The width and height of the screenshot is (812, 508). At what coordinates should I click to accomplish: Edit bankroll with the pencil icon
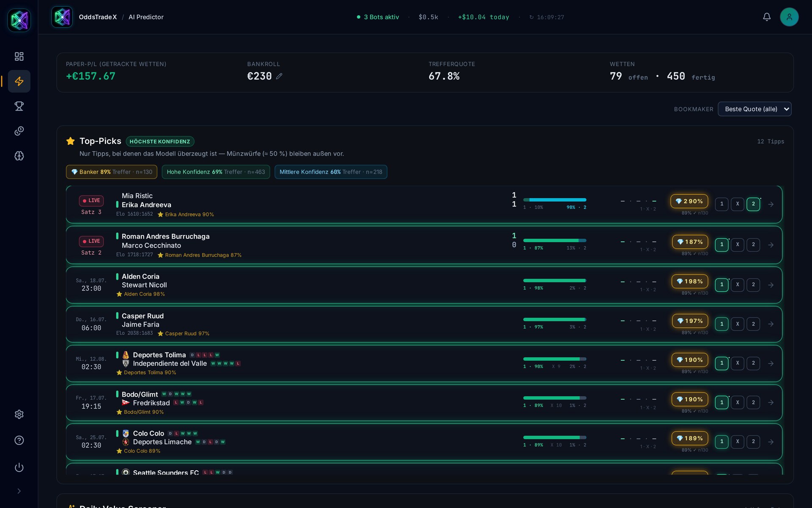coord(279,76)
